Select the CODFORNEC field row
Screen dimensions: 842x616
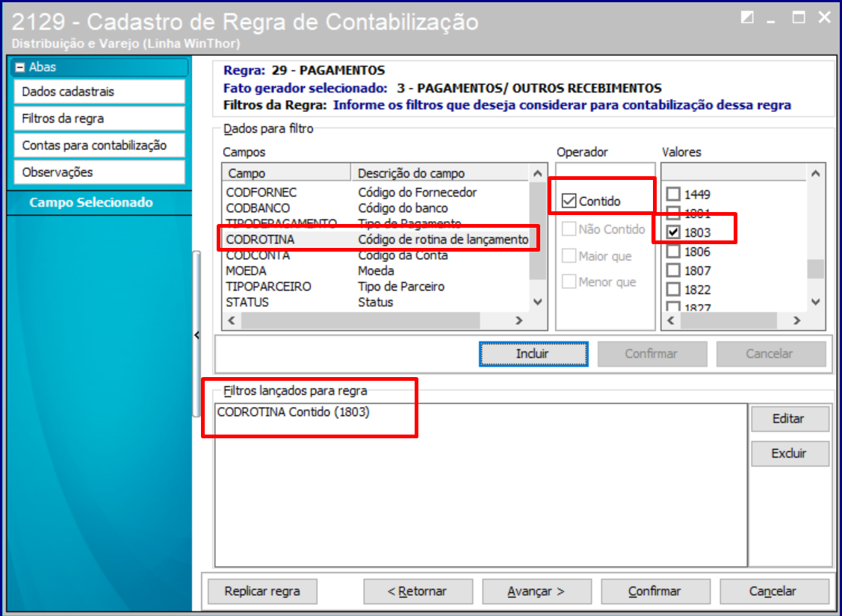(x=376, y=192)
